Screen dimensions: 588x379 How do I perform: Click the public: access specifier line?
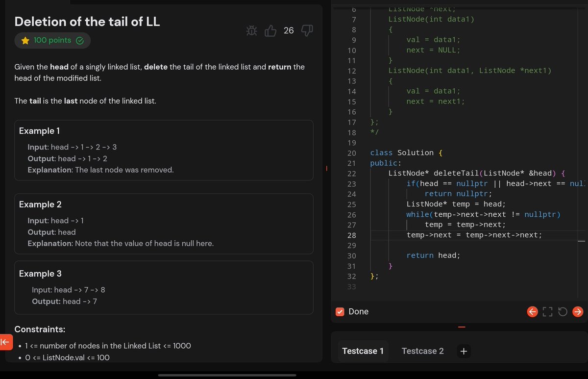coord(386,163)
